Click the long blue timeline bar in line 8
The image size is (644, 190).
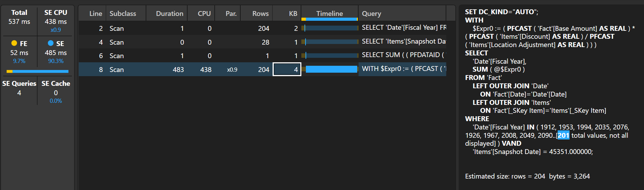331,69
